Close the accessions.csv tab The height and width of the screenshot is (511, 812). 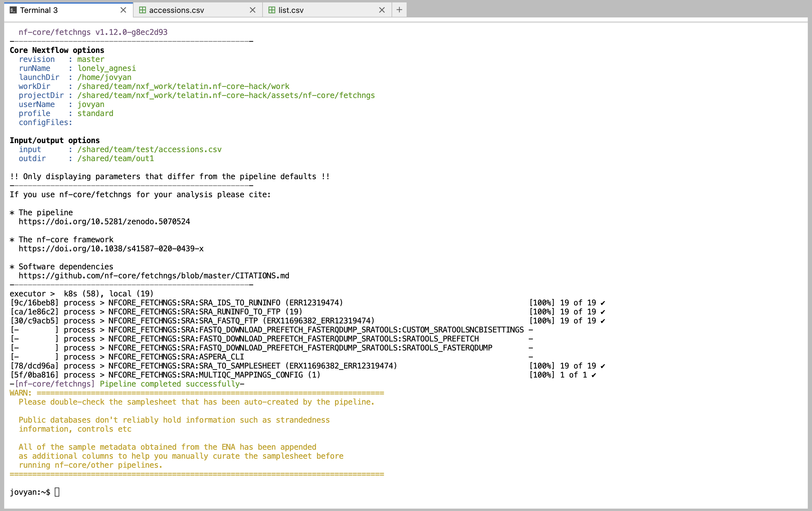[x=253, y=10]
